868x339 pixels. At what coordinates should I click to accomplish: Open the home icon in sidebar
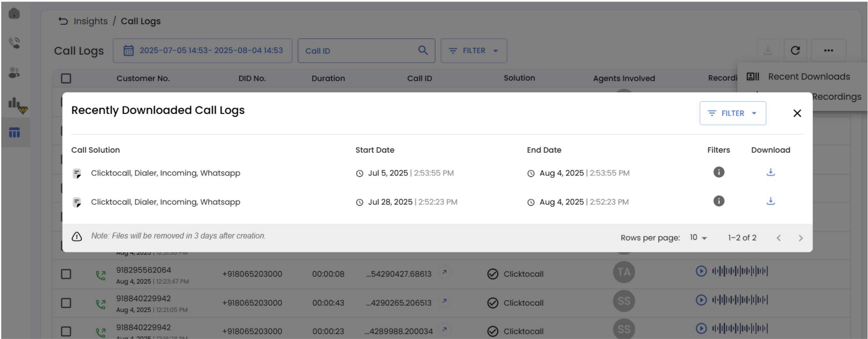coord(14,13)
